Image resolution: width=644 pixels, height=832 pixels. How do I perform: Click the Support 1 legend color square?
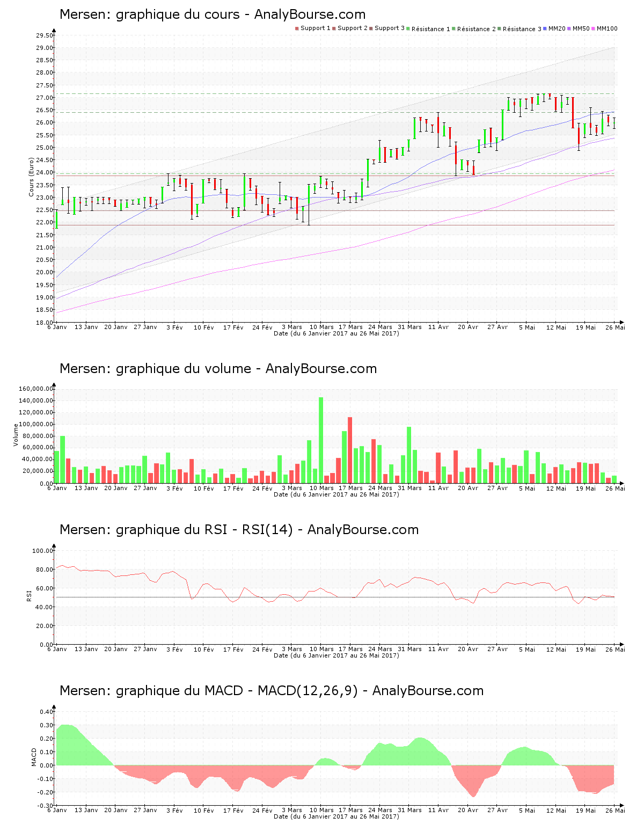[x=297, y=28]
